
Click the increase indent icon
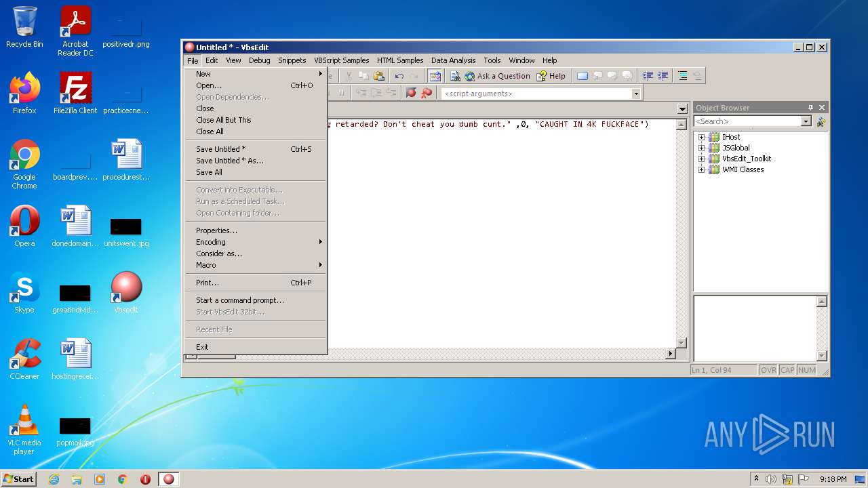[648, 76]
